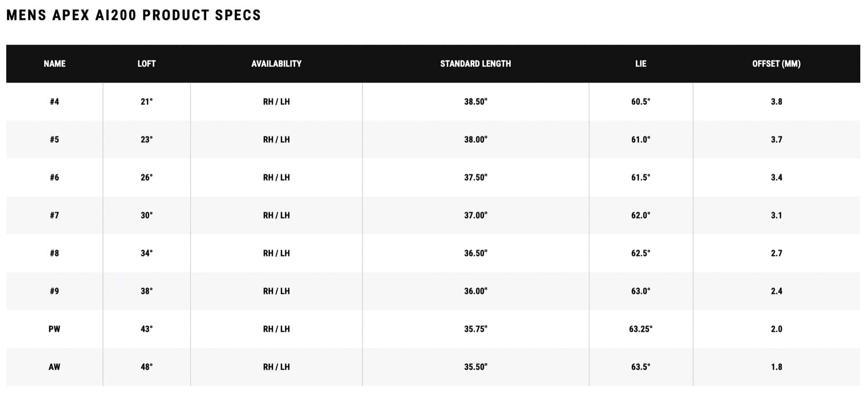The width and height of the screenshot is (868, 398).
Task: Select the OFFSET (MM) column header
Action: 776,64
